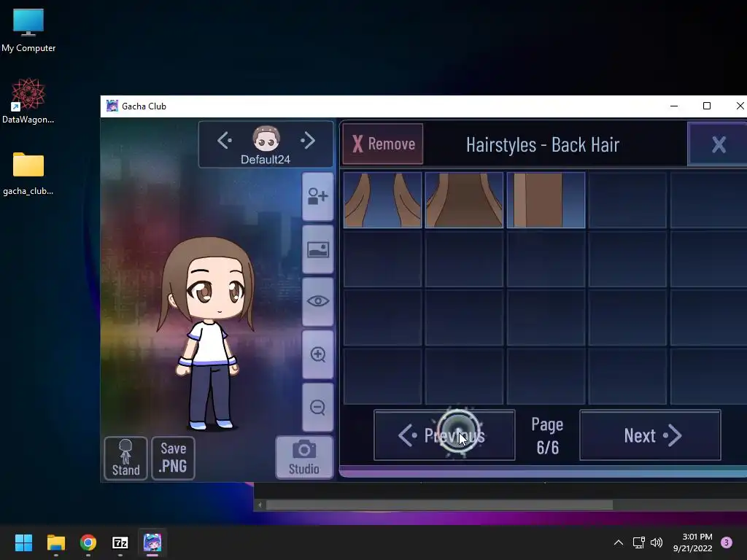Image resolution: width=747 pixels, height=560 pixels.
Task: Toggle the eye visibility icon
Action: pyautogui.click(x=318, y=302)
